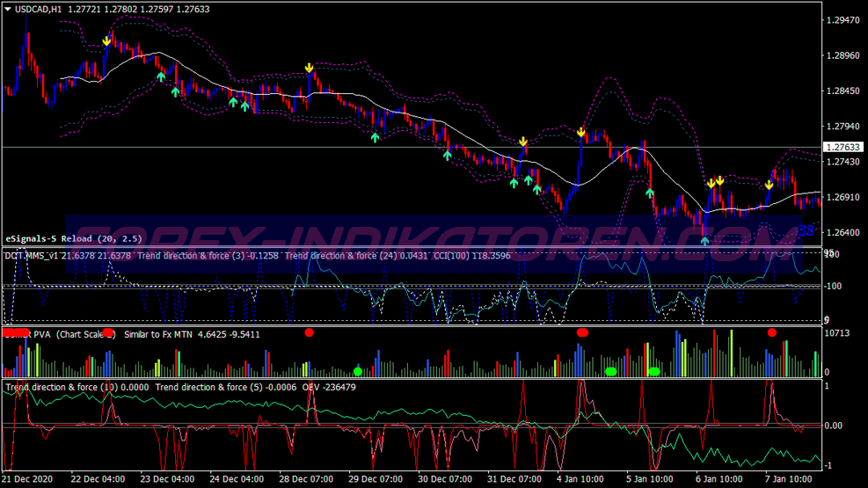
Task: Select the rightmost red dot in the PVA panel
Action: pyautogui.click(x=771, y=332)
